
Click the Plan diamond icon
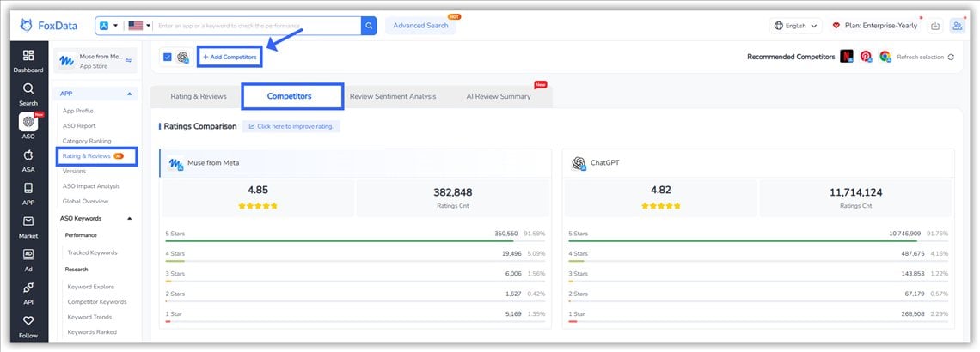(836, 26)
